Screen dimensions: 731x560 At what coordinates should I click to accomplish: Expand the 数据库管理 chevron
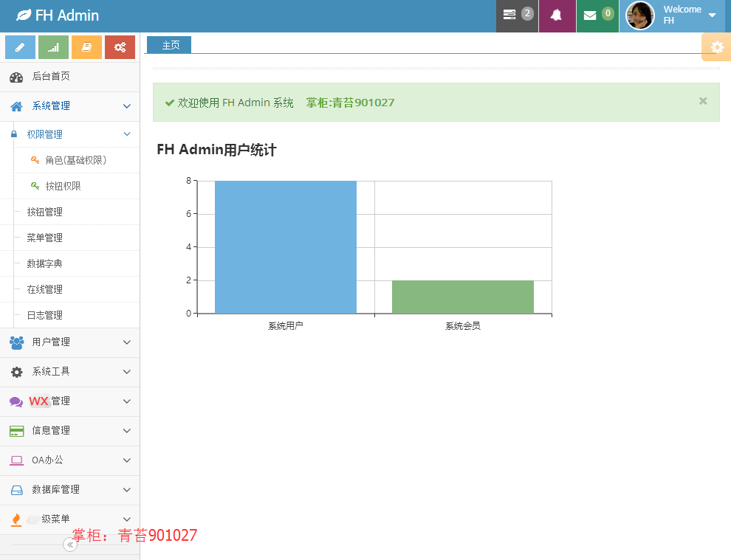(x=127, y=490)
